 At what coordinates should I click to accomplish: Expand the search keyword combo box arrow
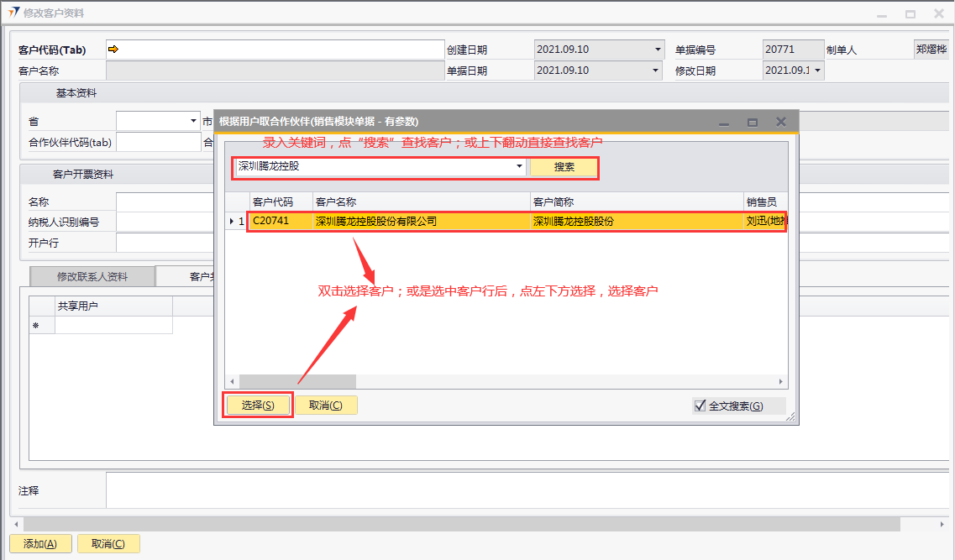click(x=519, y=166)
